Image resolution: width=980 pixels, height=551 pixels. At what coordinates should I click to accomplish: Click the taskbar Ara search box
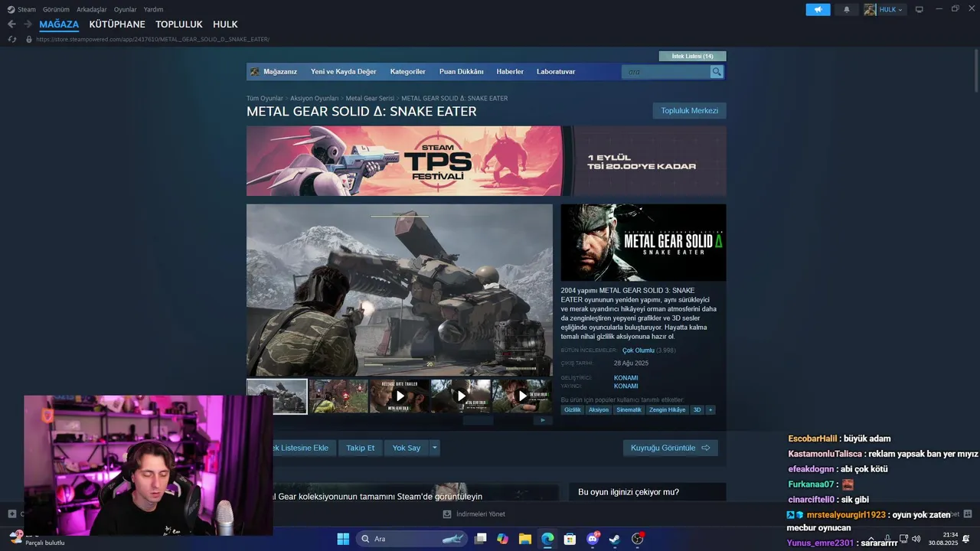412,539
